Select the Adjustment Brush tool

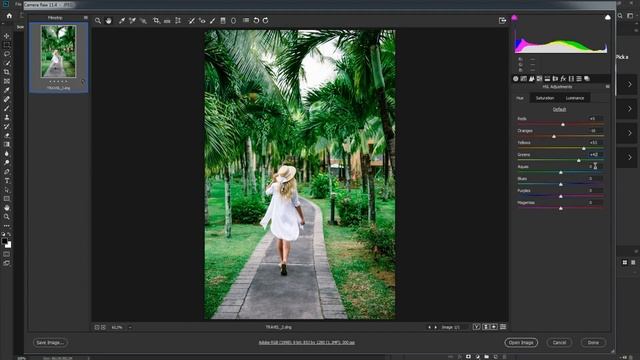213,20
